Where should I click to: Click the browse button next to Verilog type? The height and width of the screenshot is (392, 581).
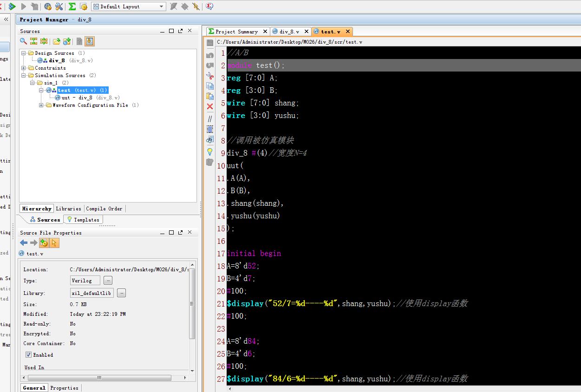108,281
